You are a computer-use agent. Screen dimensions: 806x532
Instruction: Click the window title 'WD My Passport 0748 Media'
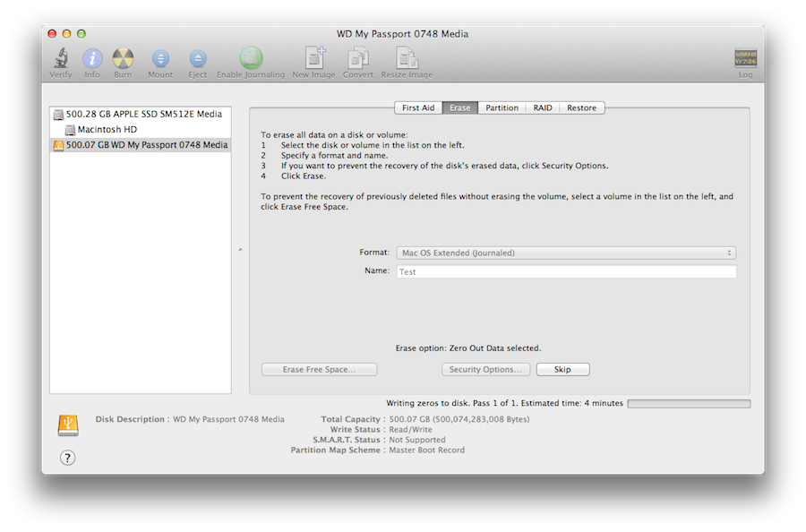tap(402, 34)
